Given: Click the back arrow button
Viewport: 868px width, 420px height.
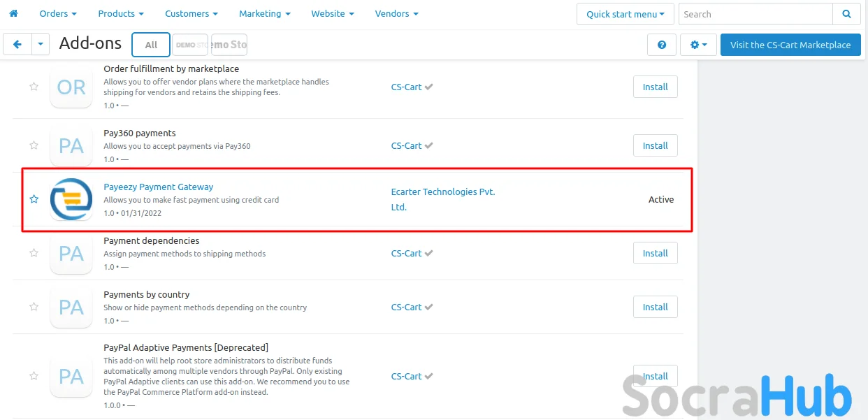Looking at the screenshot, I should pos(17,45).
